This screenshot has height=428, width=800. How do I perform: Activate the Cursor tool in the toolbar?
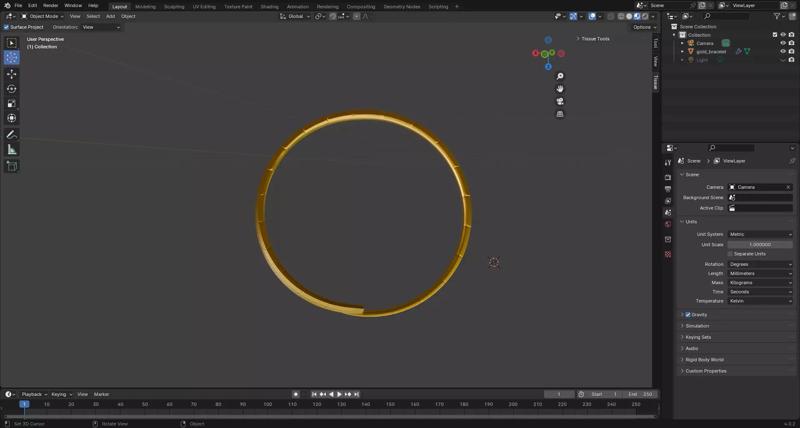12,57
